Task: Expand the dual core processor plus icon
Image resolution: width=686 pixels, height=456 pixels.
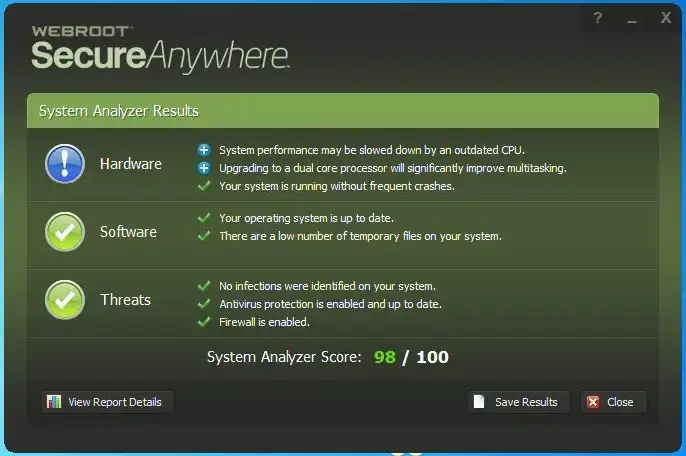Action: click(x=204, y=168)
